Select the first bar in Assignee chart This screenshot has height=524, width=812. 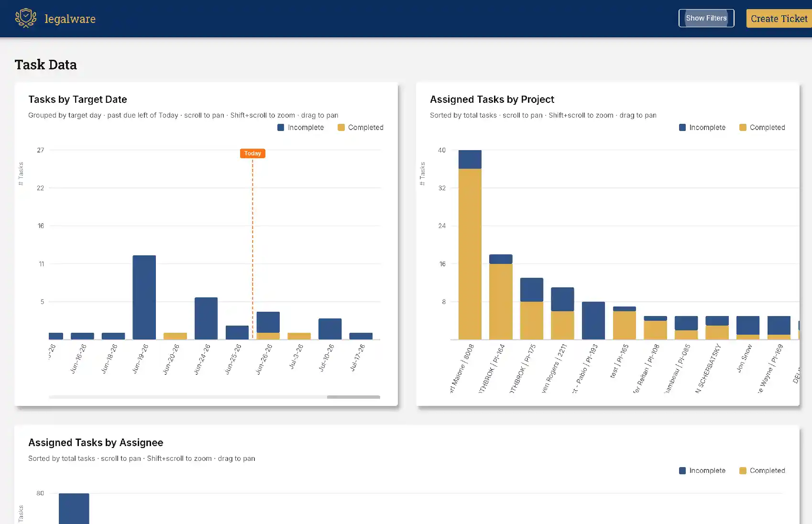coord(74,509)
